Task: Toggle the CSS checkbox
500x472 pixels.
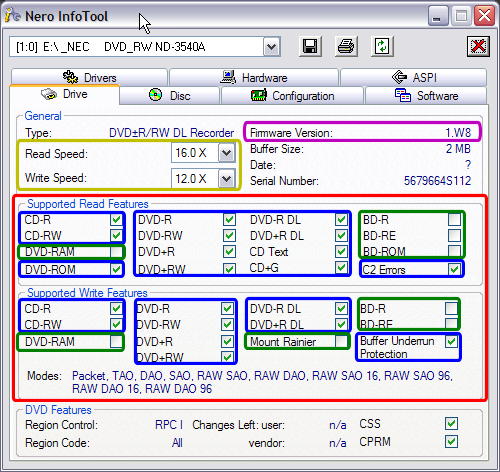Action: pos(451,424)
